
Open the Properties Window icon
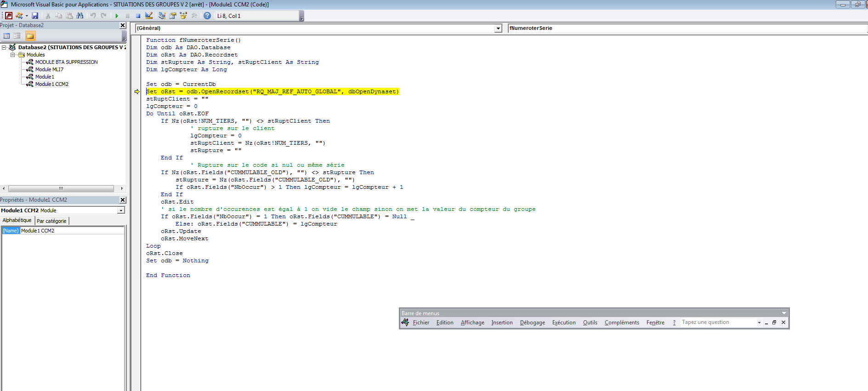173,16
